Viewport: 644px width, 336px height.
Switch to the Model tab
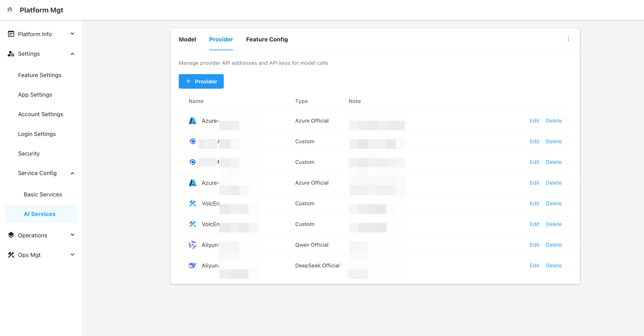(x=187, y=39)
